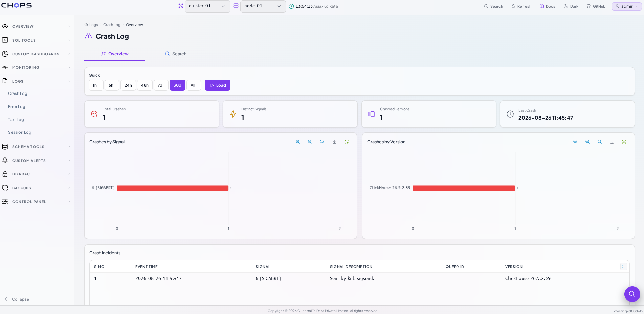Expand Crashes by Version chart to fullscreen
This screenshot has height=314, width=644.
(624, 142)
